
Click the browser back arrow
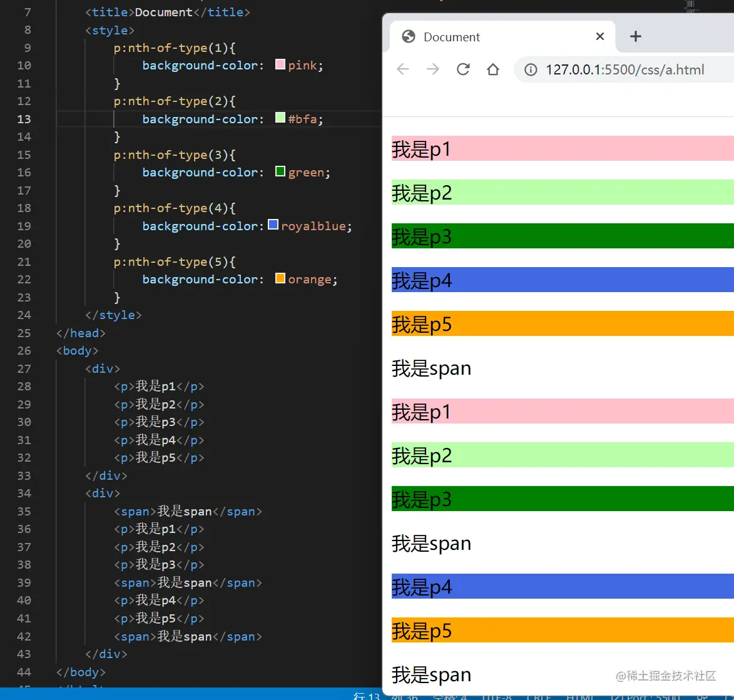click(402, 69)
